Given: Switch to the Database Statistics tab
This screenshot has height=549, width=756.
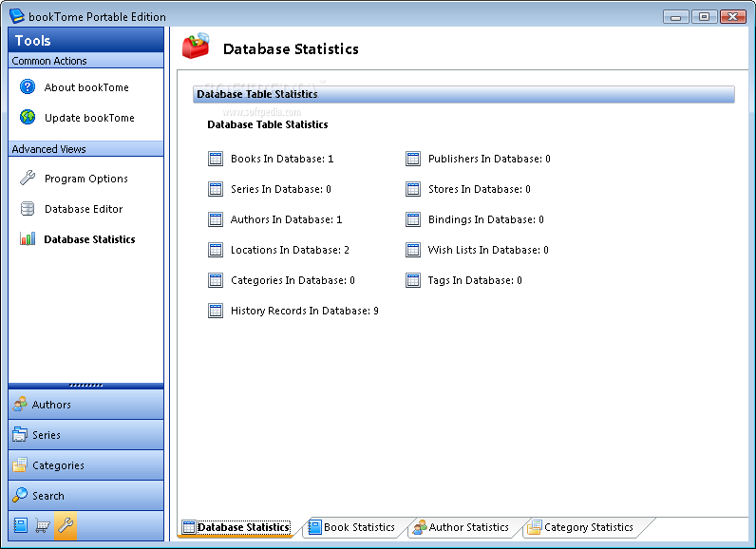Looking at the screenshot, I should click(x=236, y=527).
